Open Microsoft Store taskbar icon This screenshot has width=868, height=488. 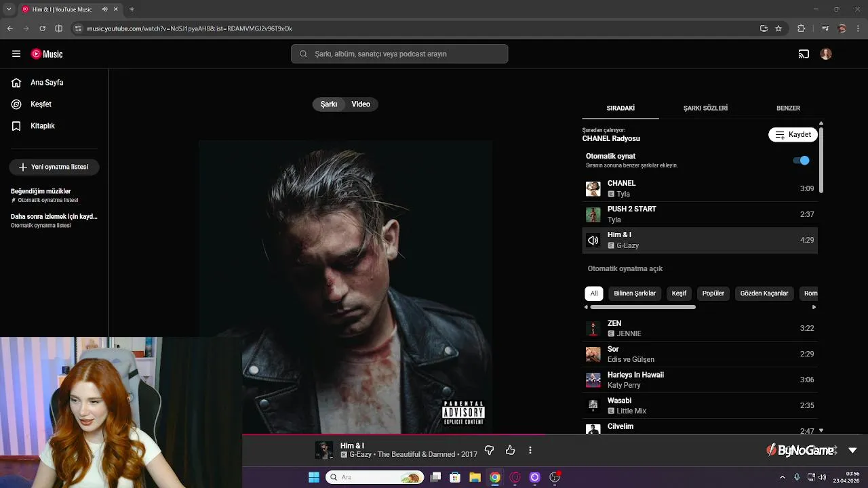[455, 477]
